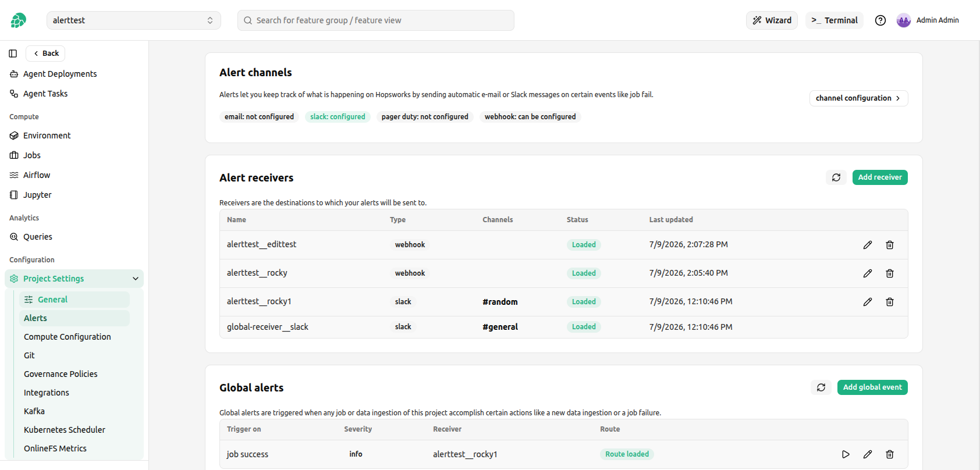
Task: Click Add global event button
Action: (872, 387)
